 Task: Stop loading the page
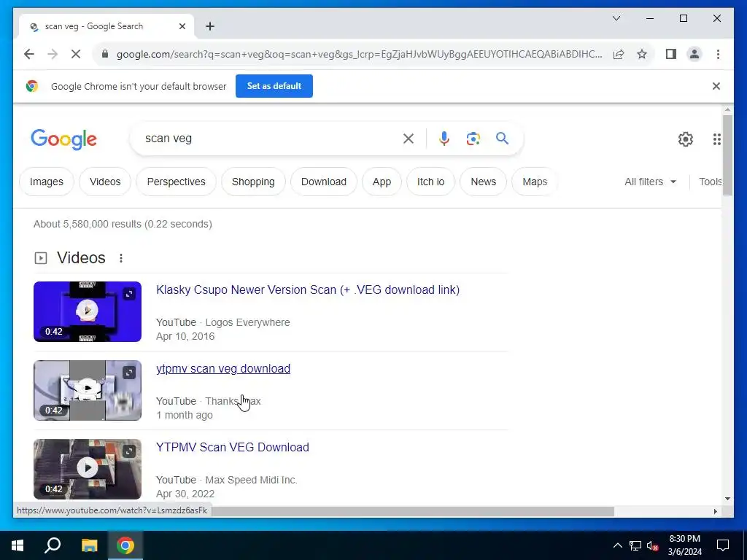pyautogui.click(x=76, y=54)
